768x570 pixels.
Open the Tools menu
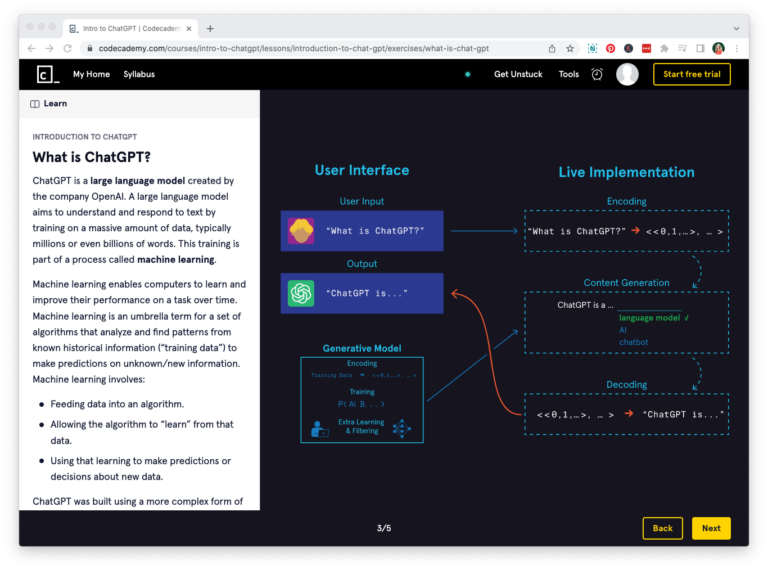click(568, 74)
